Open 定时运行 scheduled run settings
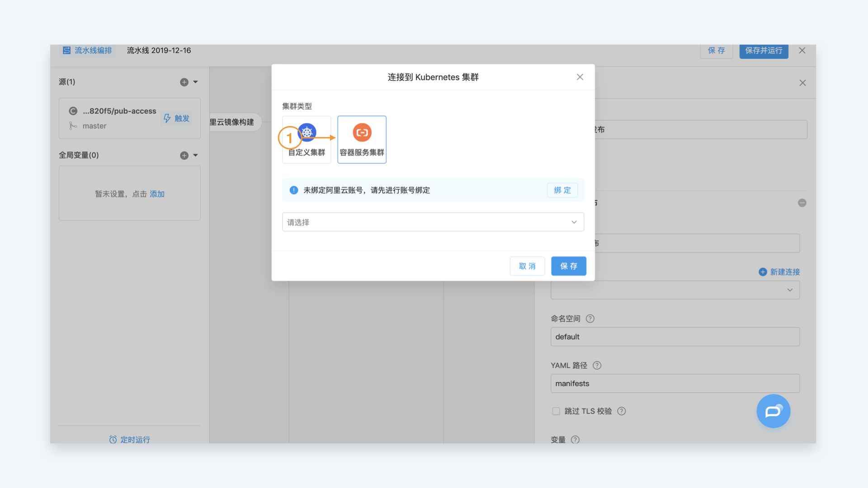868x488 pixels. click(130, 440)
